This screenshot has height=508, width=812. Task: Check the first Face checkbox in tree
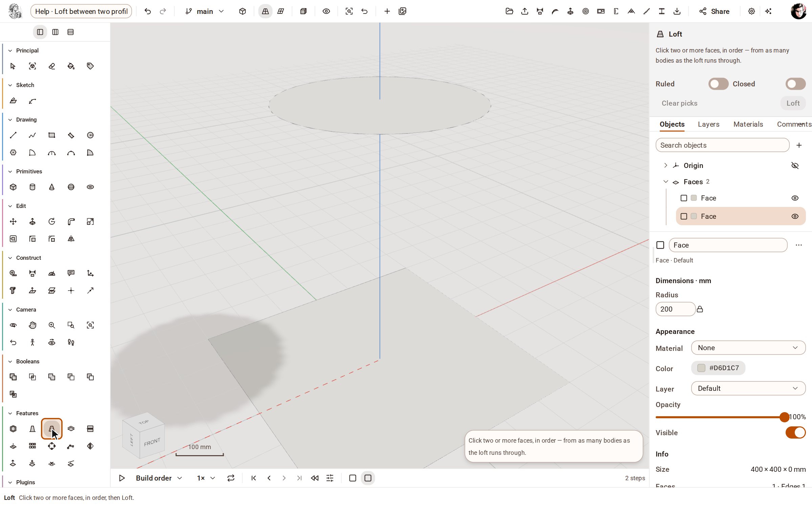684,198
